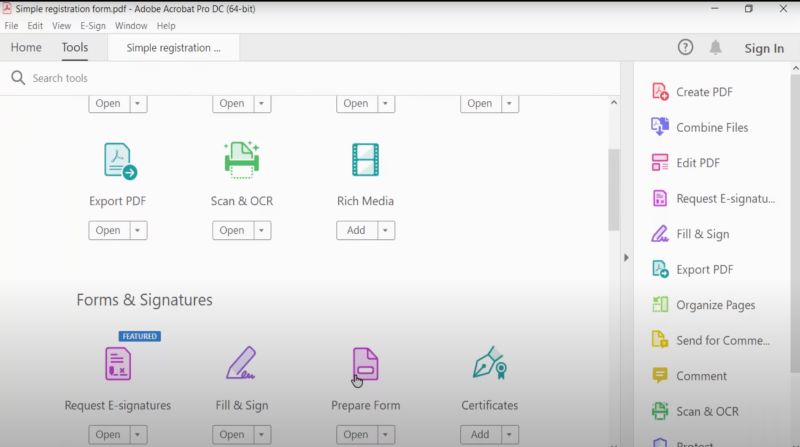Viewport: 800px width, 447px height.
Task: Click the Scan & OCR tool icon
Action: pyautogui.click(x=242, y=160)
